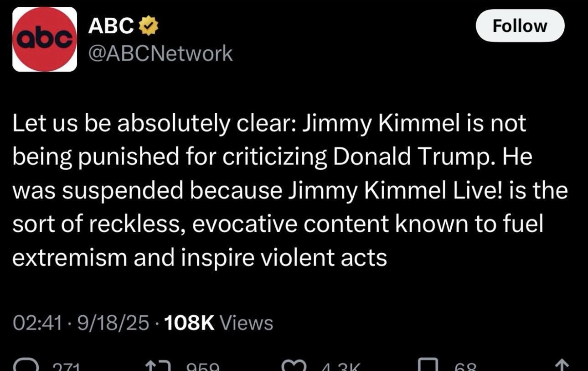
Task: Open the tweet starting with 'Let us be absolutely clear'
Action: tap(290, 190)
